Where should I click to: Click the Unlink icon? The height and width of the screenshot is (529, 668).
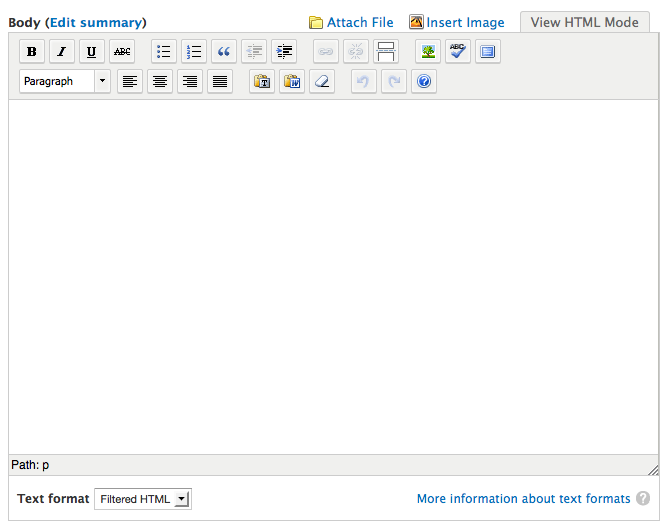(x=356, y=52)
